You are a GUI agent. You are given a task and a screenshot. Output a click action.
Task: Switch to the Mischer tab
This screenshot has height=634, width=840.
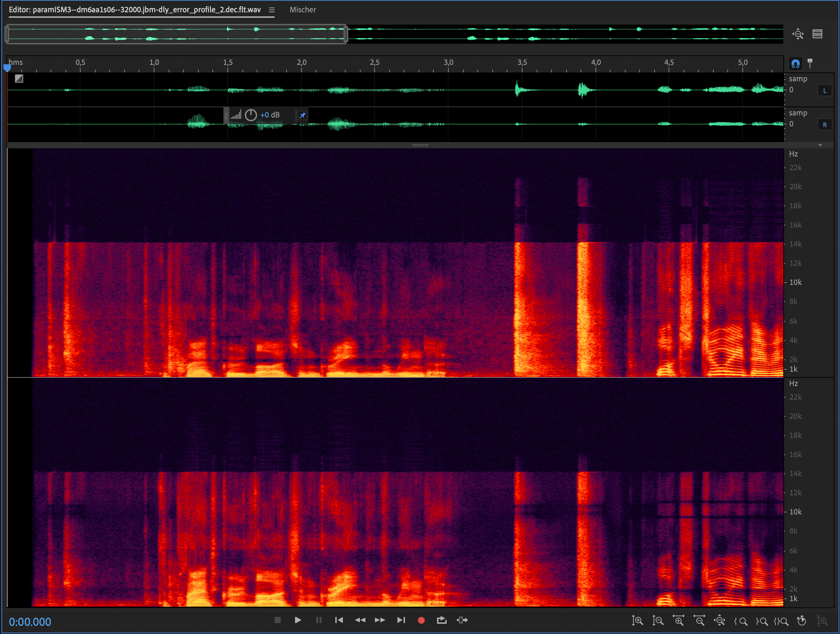[x=303, y=10]
